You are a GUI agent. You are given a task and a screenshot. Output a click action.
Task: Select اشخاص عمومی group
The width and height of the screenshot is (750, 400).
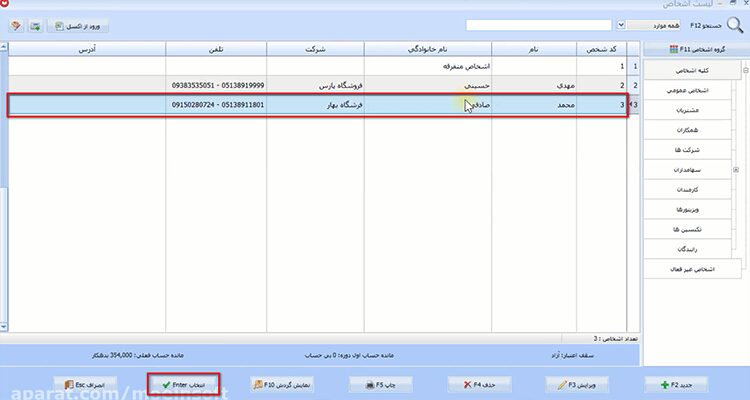pyautogui.click(x=687, y=90)
